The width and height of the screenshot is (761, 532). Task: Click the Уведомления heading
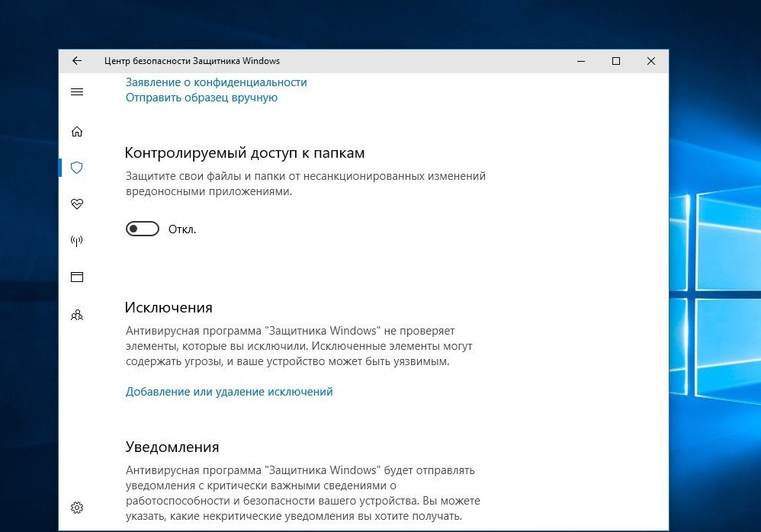point(172,447)
